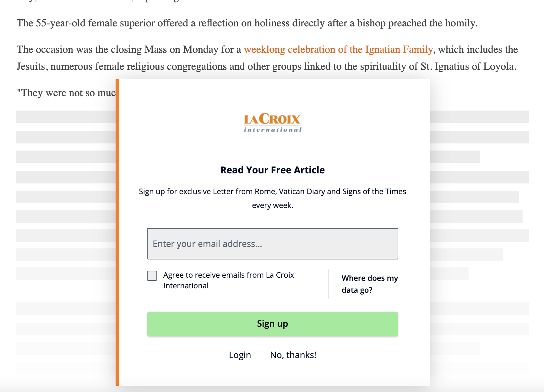
Task: Click the email address input field
Action: pyautogui.click(x=272, y=243)
